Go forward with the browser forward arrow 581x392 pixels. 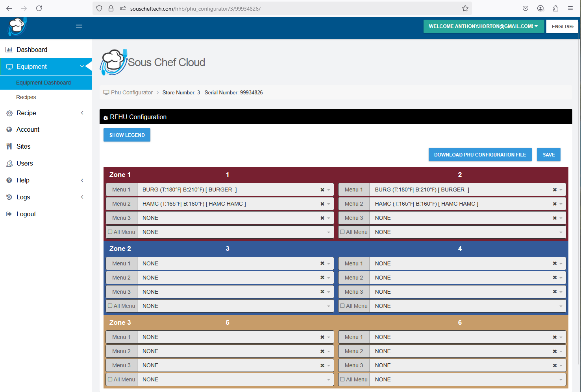pyautogui.click(x=24, y=8)
